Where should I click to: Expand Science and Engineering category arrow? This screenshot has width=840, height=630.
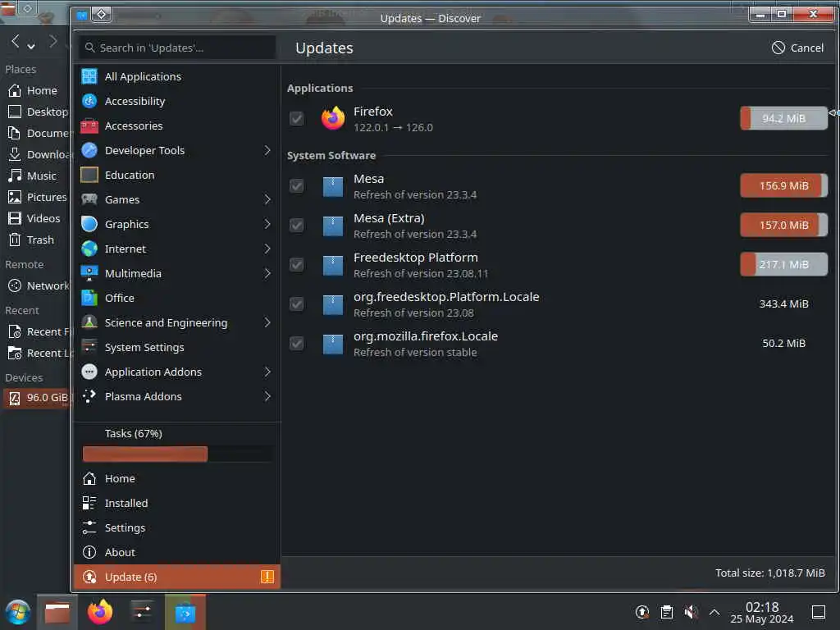pos(267,322)
